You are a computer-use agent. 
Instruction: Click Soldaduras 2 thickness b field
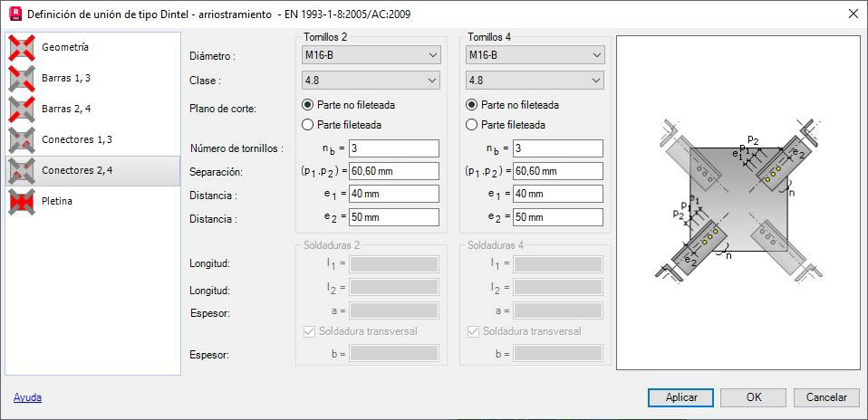394,353
